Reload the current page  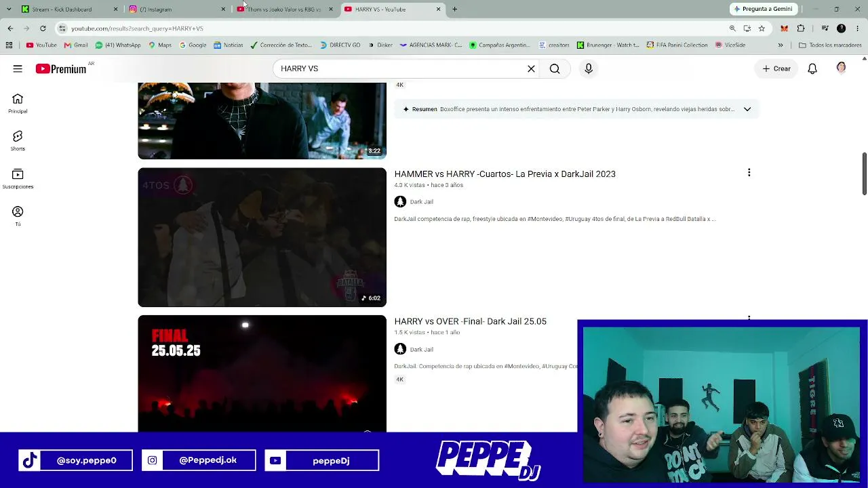[43, 28]
